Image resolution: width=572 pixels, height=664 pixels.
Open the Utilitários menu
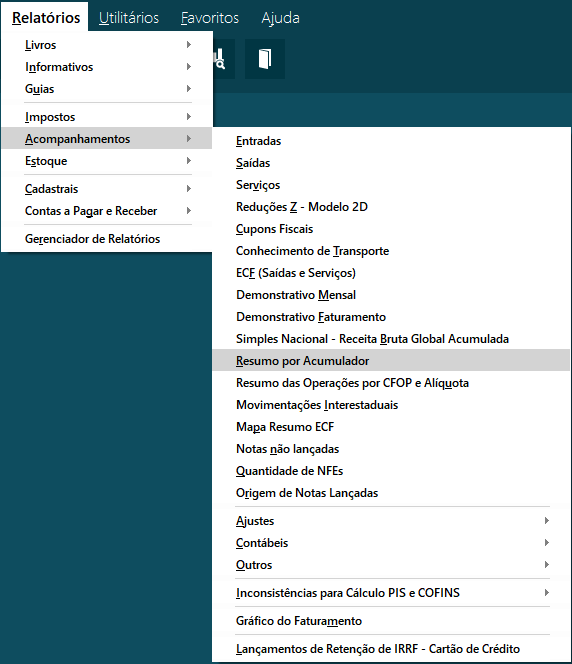tap(129, 18)
